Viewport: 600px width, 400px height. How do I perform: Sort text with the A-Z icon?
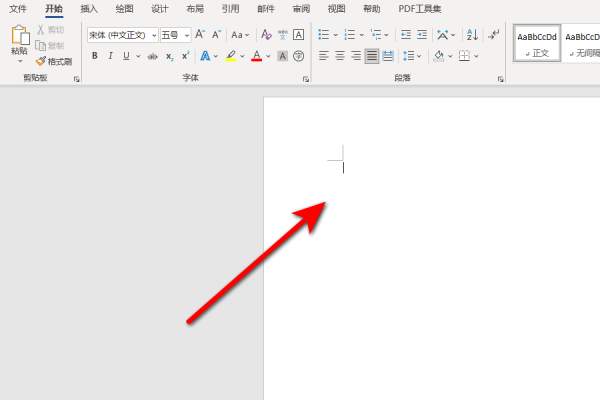pos(472,35)
